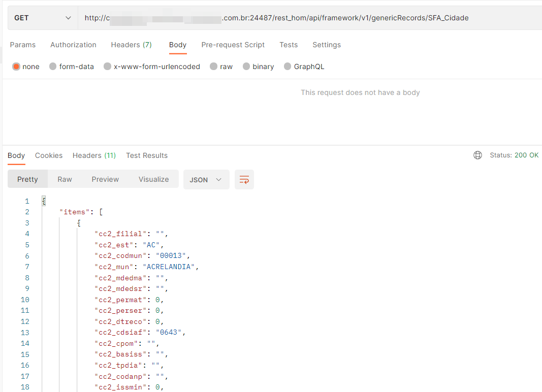Collapse the object brace on line 3
Screen dimensions: 542x392
tap(79, 223)
